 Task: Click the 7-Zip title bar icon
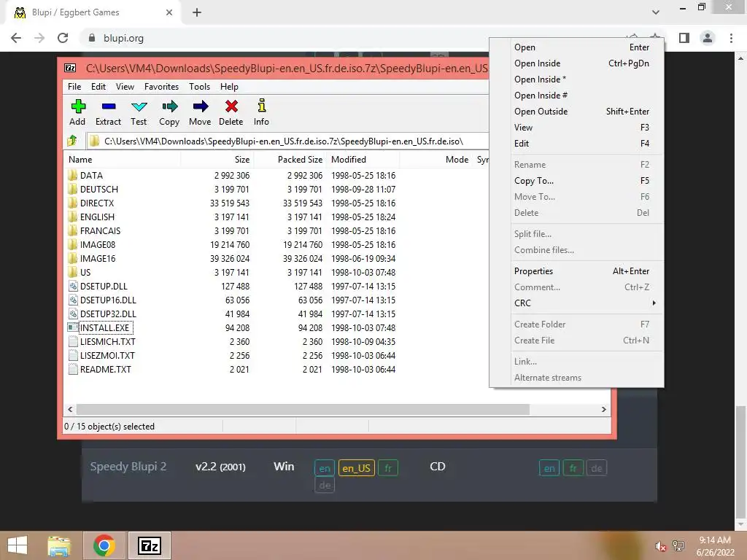pyautogui.click(x=70, y=68)
